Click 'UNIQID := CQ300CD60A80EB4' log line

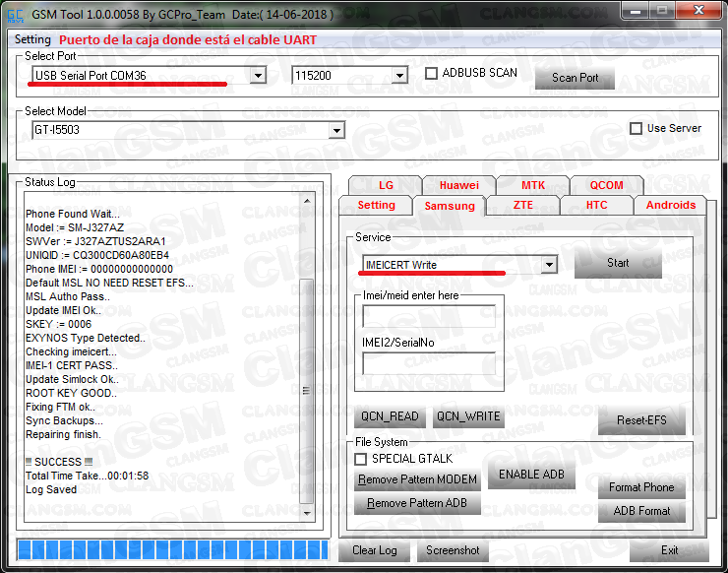(x=97, y=256)
